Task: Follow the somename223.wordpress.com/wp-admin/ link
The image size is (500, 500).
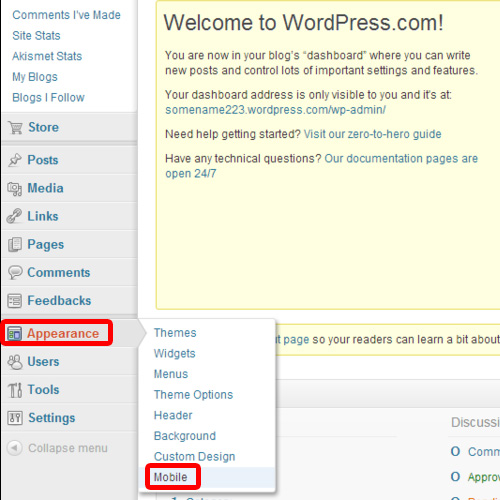Action: click(x=276, y=110)
